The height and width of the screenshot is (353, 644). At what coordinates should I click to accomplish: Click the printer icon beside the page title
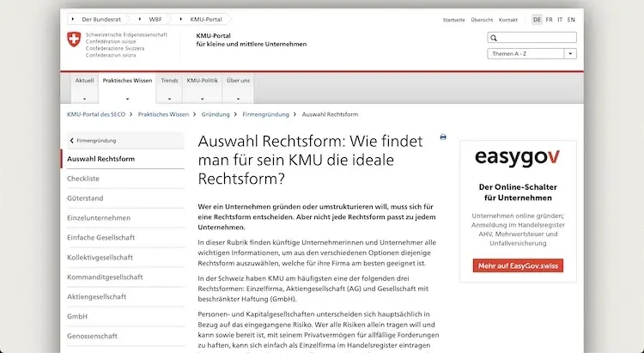coord(443,137)
